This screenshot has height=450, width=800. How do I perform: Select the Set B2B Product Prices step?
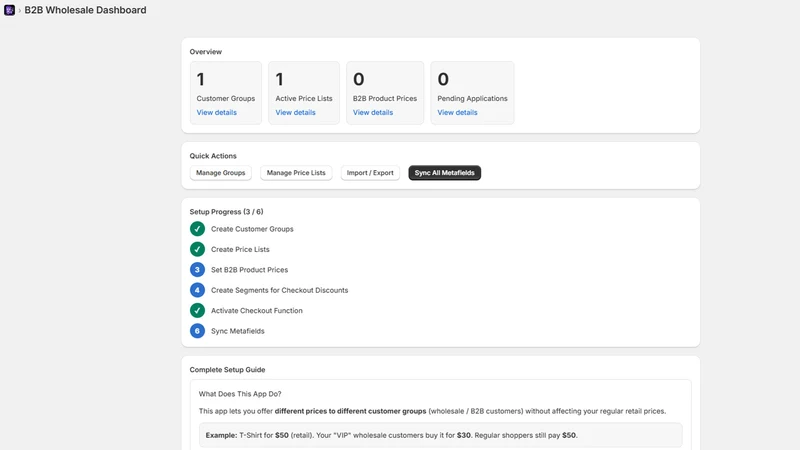click(x=249, y=270)
